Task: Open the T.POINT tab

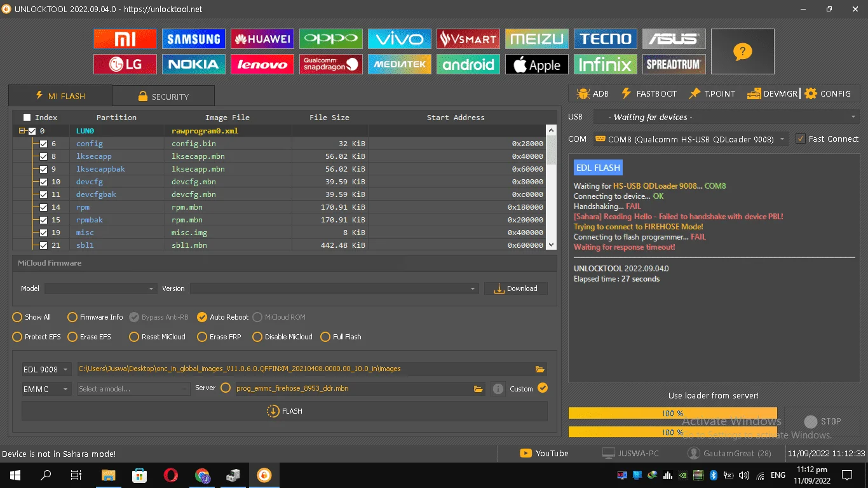Action: coord(712,93)
